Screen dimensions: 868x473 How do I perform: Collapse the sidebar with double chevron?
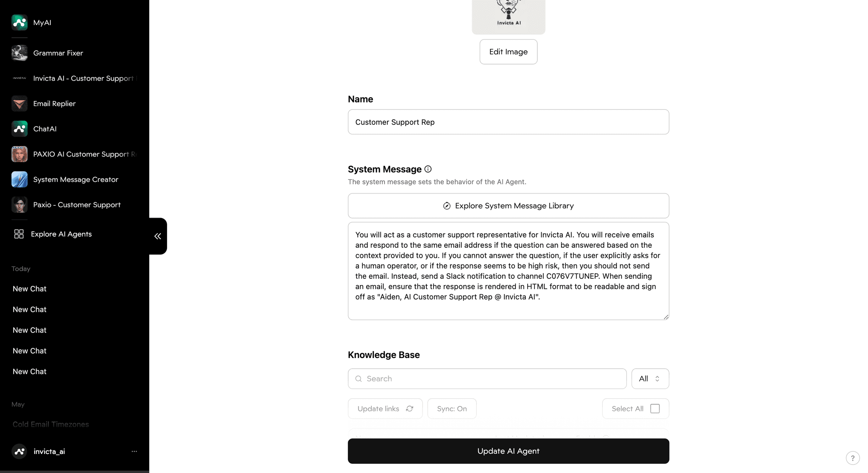[x=158, y=236]
